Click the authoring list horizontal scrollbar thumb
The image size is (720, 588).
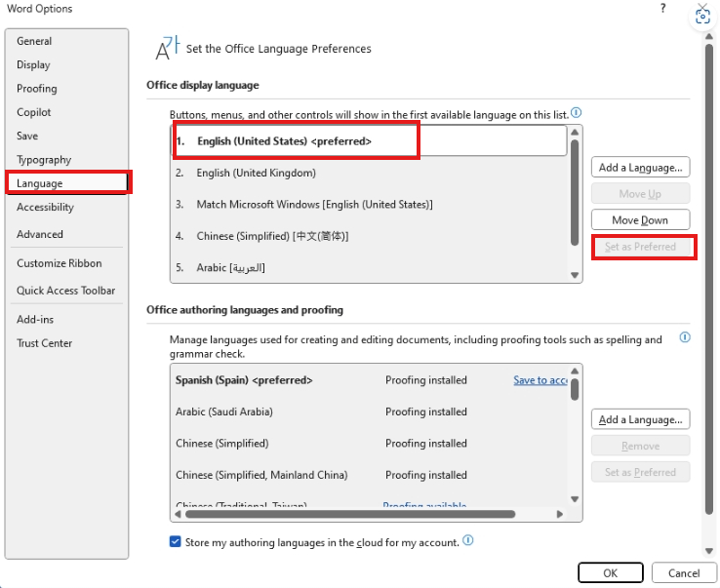350,514
